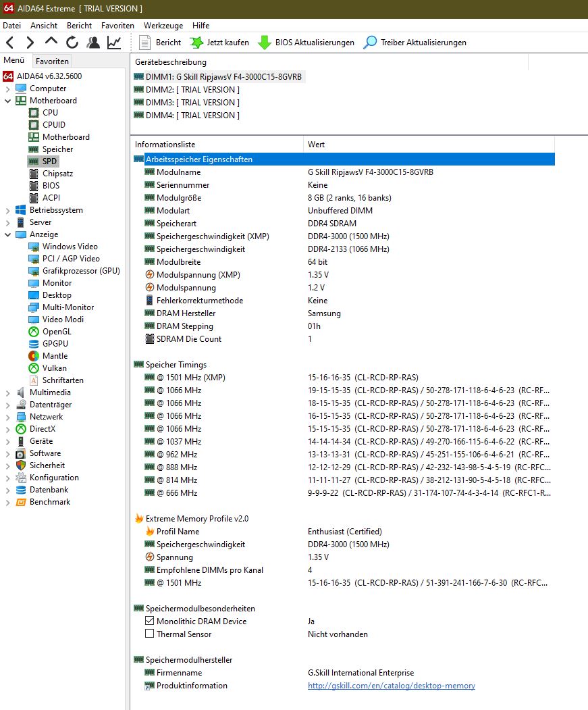Screen dimensions: 588x710
Task: Select the BIOS chip icon
Action: [34, 186]
